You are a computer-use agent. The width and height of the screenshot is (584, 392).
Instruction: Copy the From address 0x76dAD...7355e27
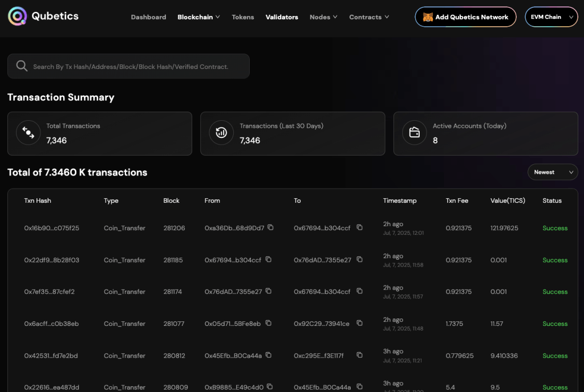[268, 291]
